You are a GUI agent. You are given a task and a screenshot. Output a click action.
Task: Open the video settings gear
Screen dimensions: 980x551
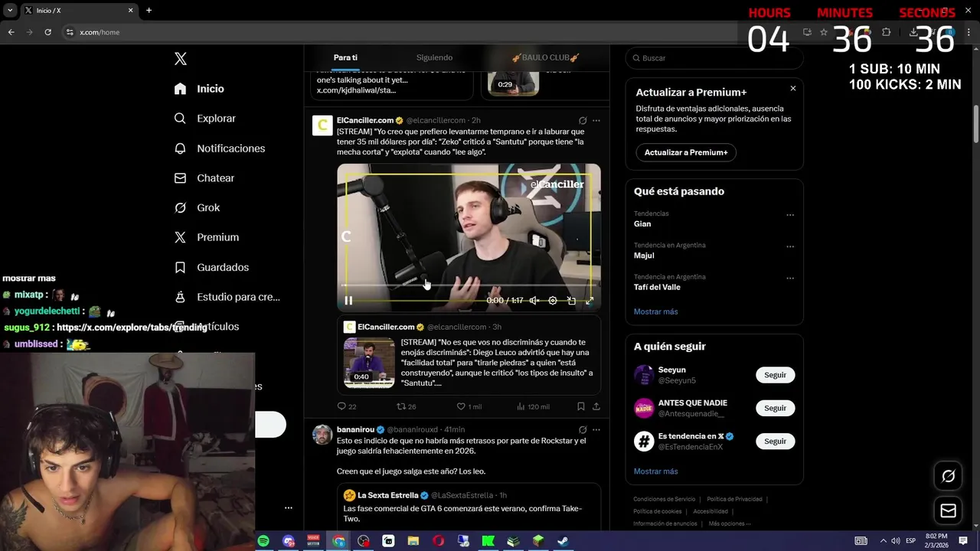pyautogui.click(x=553, y=301)
